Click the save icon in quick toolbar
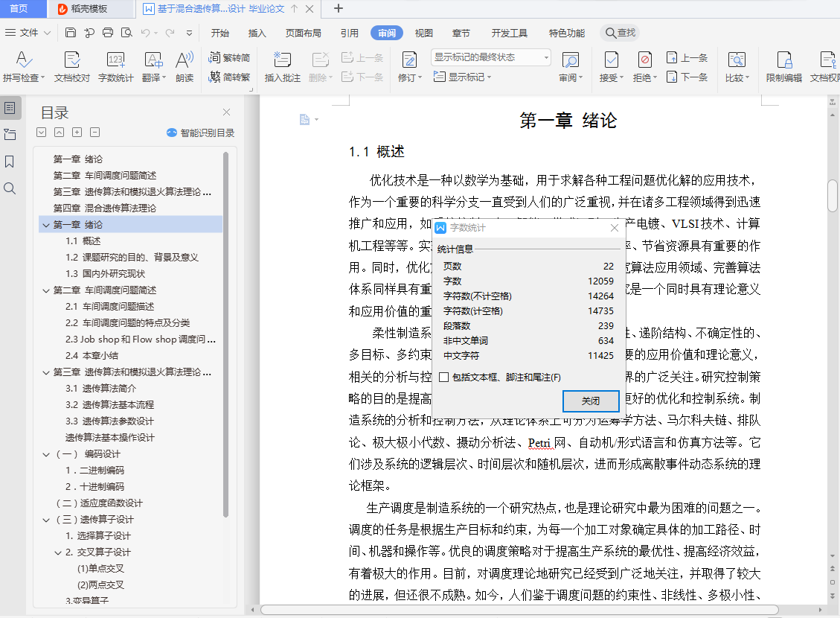This screenshot has height=618, width=840. 71,33
